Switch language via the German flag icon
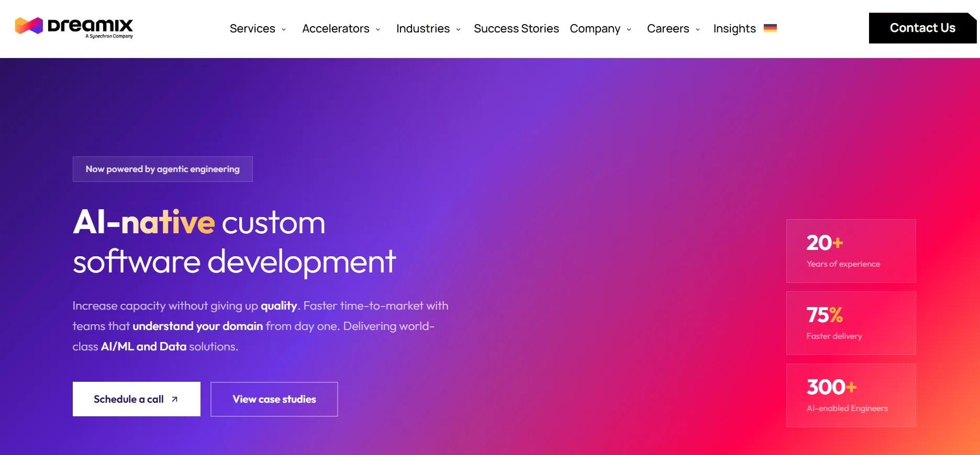The height and width of the screenshot is (455, 980). [770, 28]
